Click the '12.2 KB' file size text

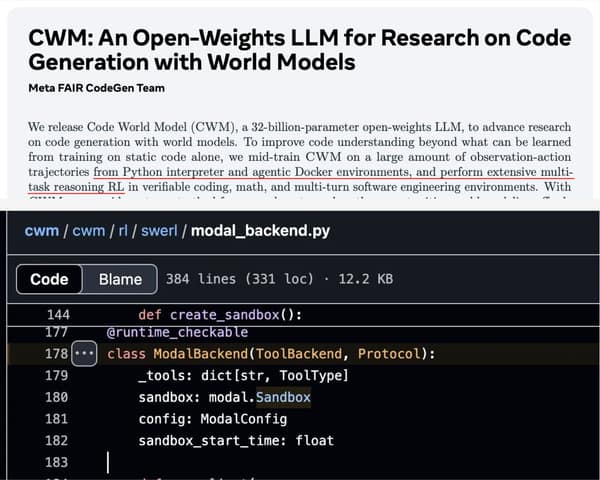point(365,279)
